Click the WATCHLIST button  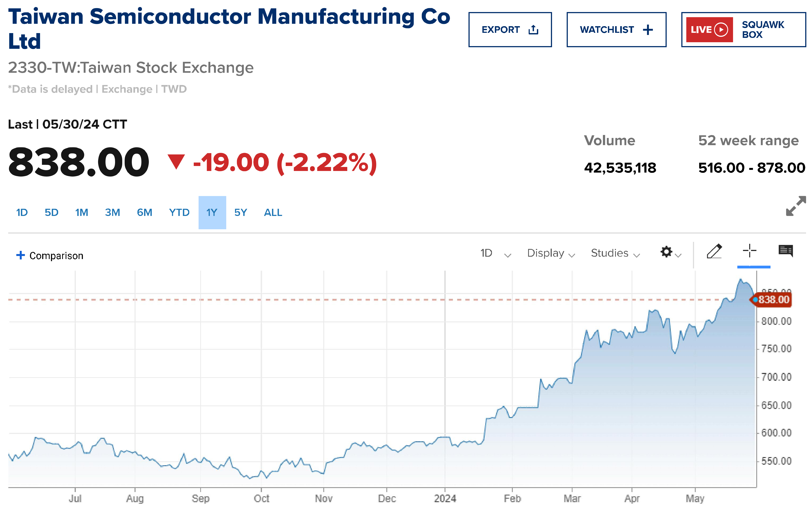tap(616, 30)
